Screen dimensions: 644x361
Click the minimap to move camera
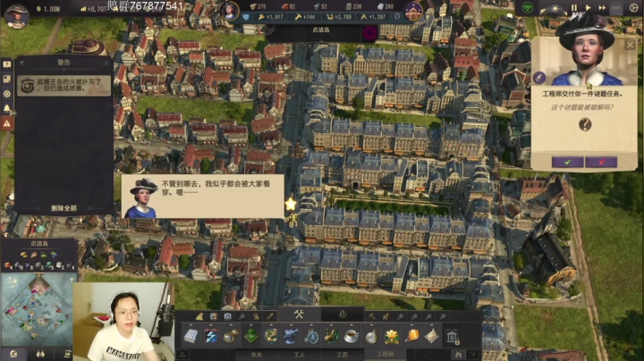point(38,310)
